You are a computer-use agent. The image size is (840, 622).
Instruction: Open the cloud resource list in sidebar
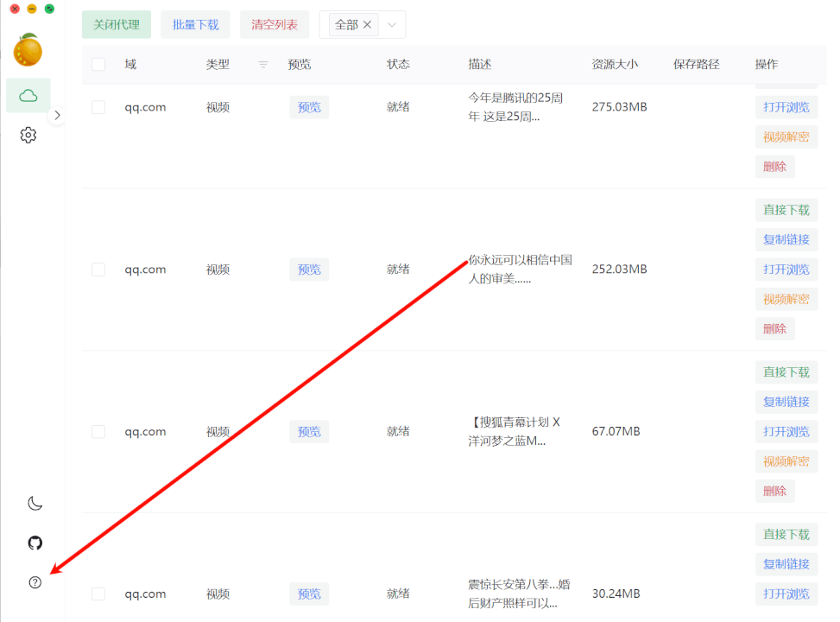click(x=28, y=96)
